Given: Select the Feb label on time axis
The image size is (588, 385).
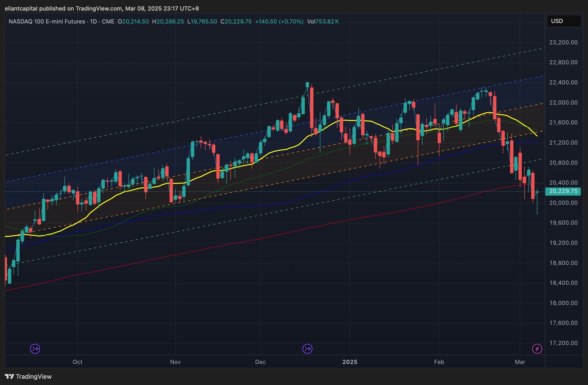Looking at the screenshot, I should (439, 362).
